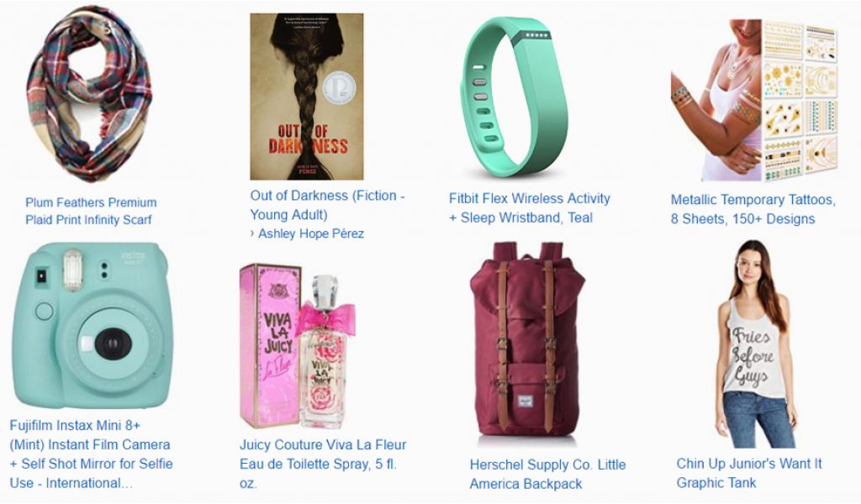861x504 pixels.
Task: Click the chevron before Ashley Hope Pérez
Action: coord(252,234)
